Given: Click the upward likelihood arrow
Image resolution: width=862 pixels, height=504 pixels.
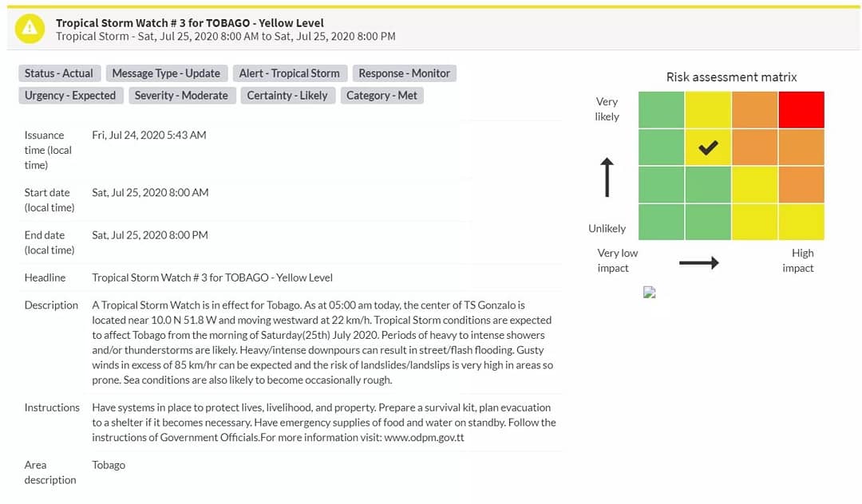Looking at the screenshot, I should click(607, 177).
